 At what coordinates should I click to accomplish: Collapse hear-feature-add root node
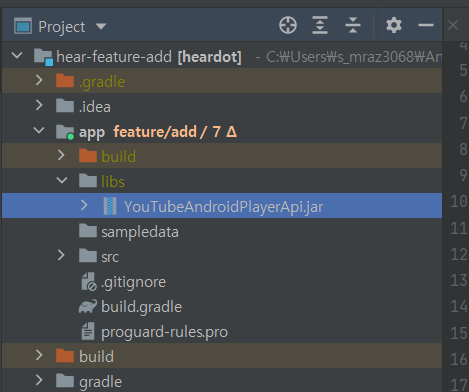(17, 55)
